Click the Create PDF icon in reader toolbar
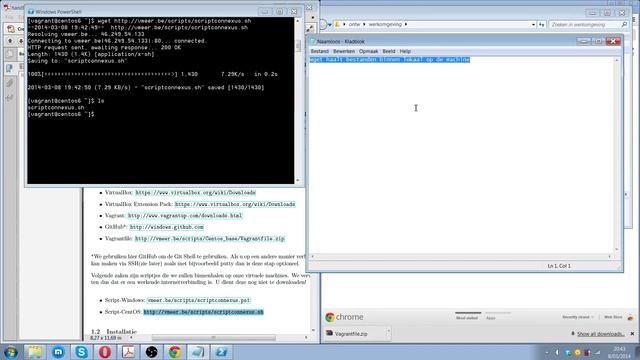640x360 pixels. pyautogui.click(x=11, y=29)
